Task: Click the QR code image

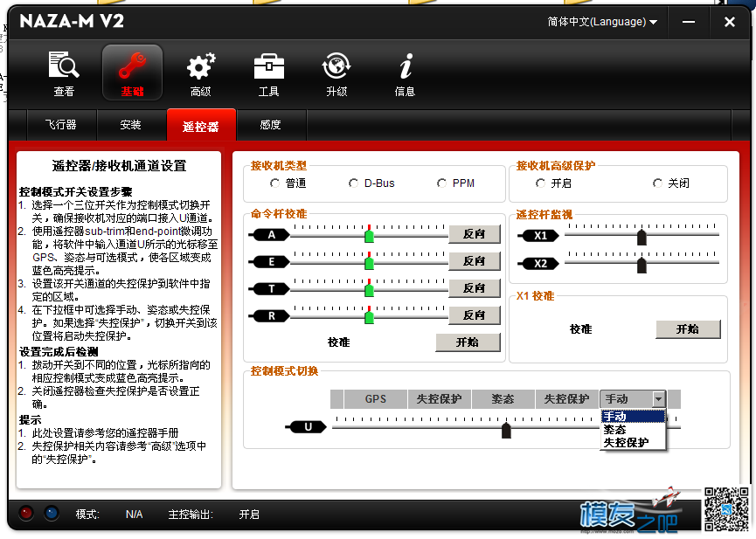Action: tap(726, 509)
